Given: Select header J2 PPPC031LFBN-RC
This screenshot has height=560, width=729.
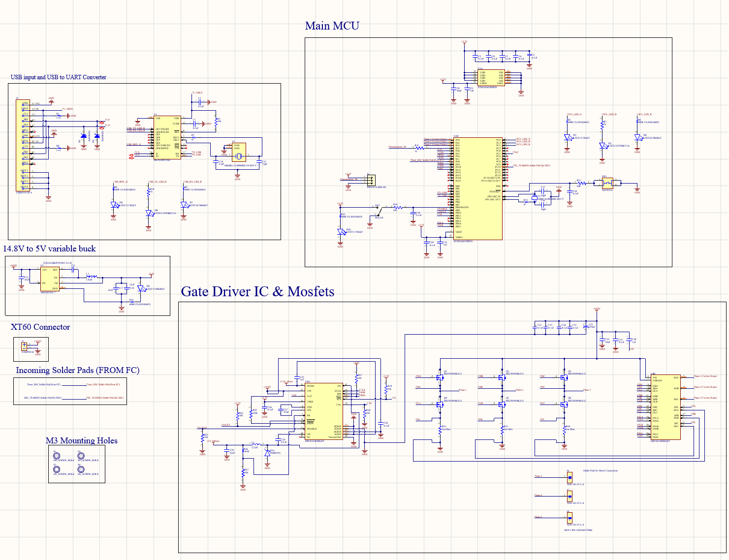Looking at the screenshot, I should 370,180.
